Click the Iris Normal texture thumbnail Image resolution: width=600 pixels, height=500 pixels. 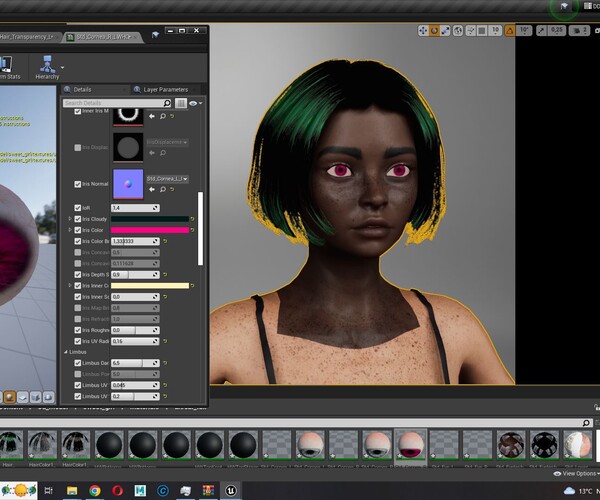[128, 184]
